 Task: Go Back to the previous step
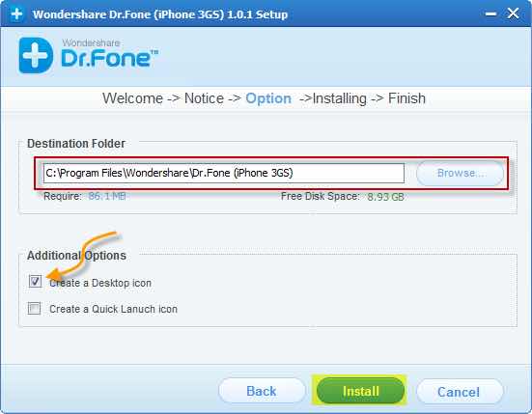click(x=262, y=391)
